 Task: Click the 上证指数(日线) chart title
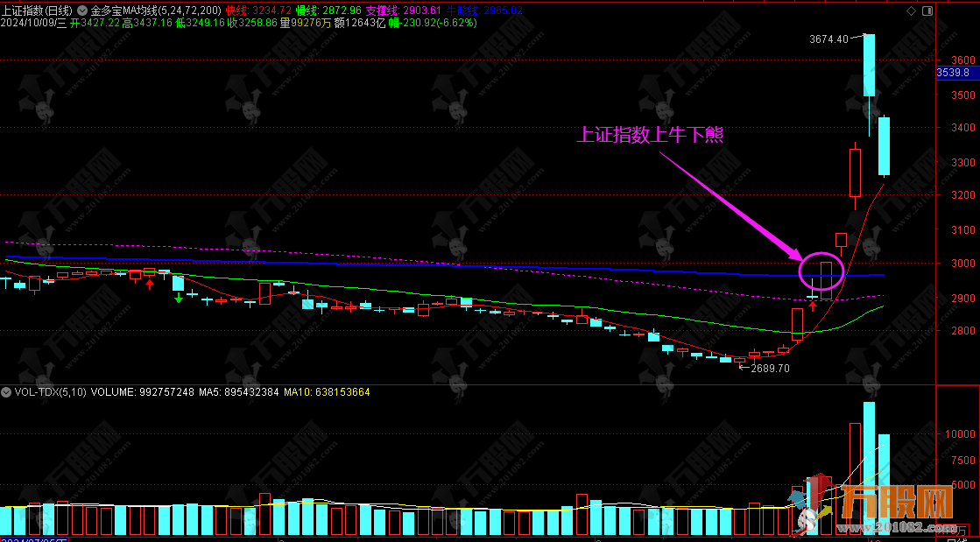pyautogui.click(x=37, y=11)
